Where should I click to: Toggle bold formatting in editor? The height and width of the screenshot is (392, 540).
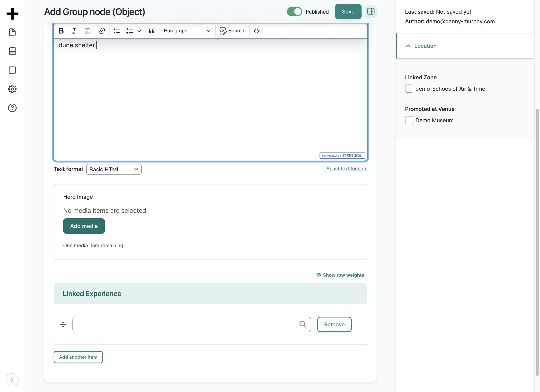61,31
